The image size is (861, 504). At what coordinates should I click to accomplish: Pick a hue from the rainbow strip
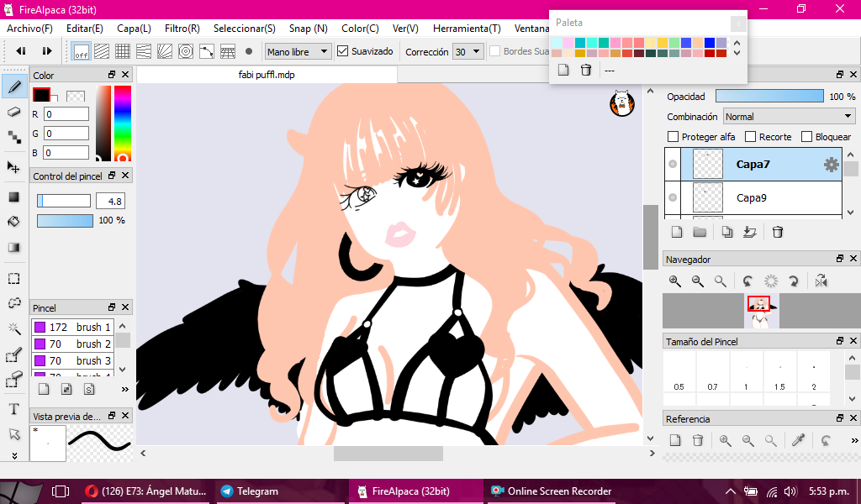pyautogui.click(x=123, y=123)
